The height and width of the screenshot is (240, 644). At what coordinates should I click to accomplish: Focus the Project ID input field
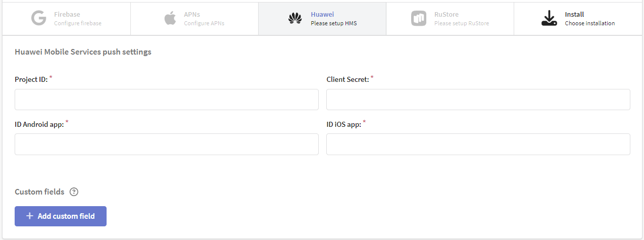click(x=167, y=100)
